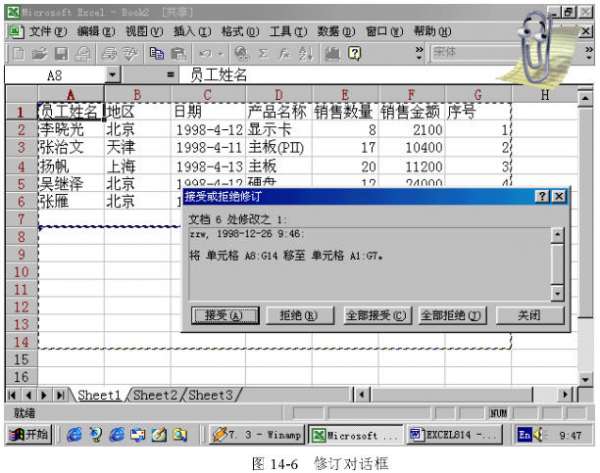Viewport: 600px width, 473px height.
Task: Click the 全部拒绝 (Reject All) button
Action: point(451,315)
